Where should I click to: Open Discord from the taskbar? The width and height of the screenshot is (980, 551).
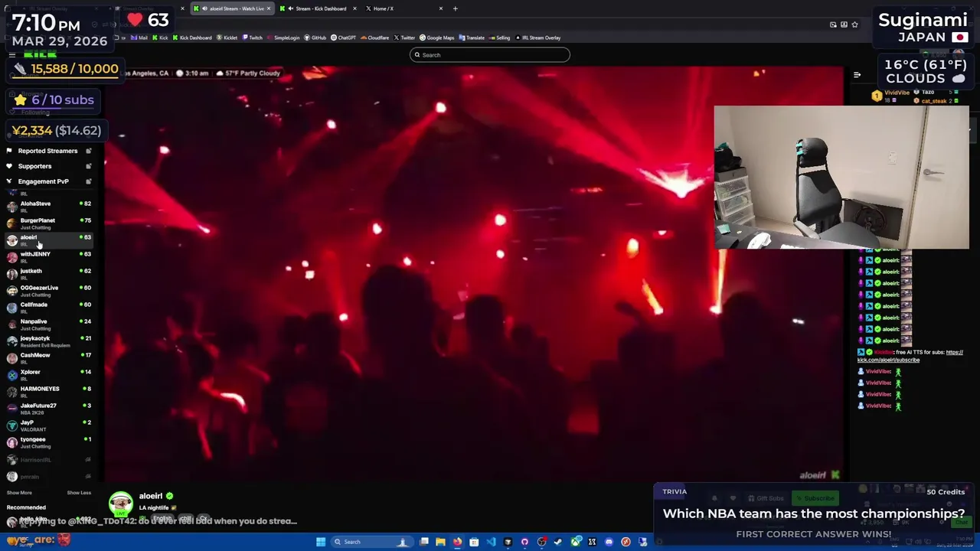coord(609,542)
